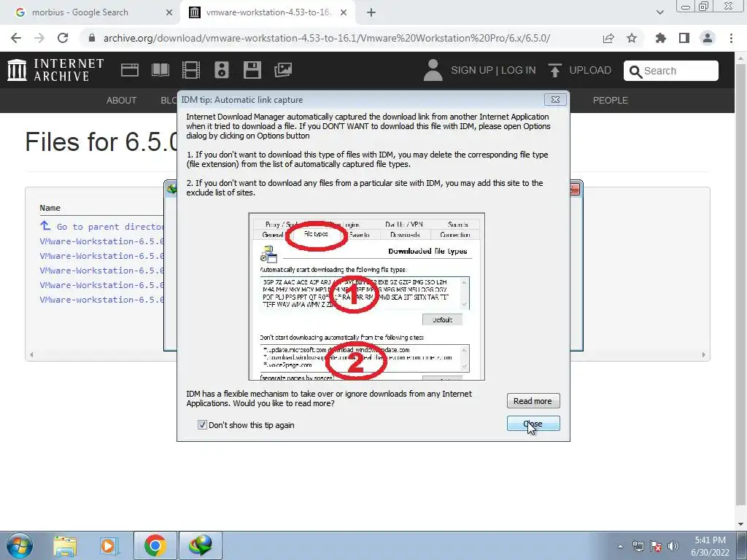Click the user avatar icon beside Sign Up
This screenshot has height=560, width=747.
433,71
